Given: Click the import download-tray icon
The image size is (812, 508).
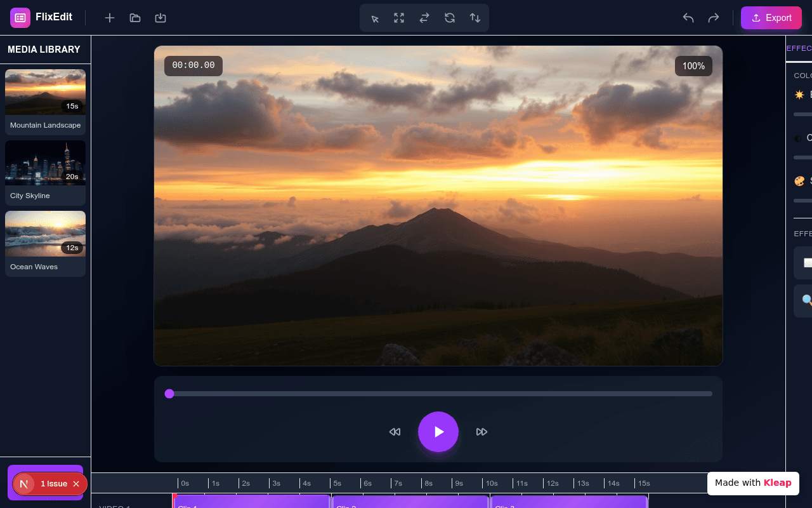Looking at the screenshot, I should click(x=160, y=18).
